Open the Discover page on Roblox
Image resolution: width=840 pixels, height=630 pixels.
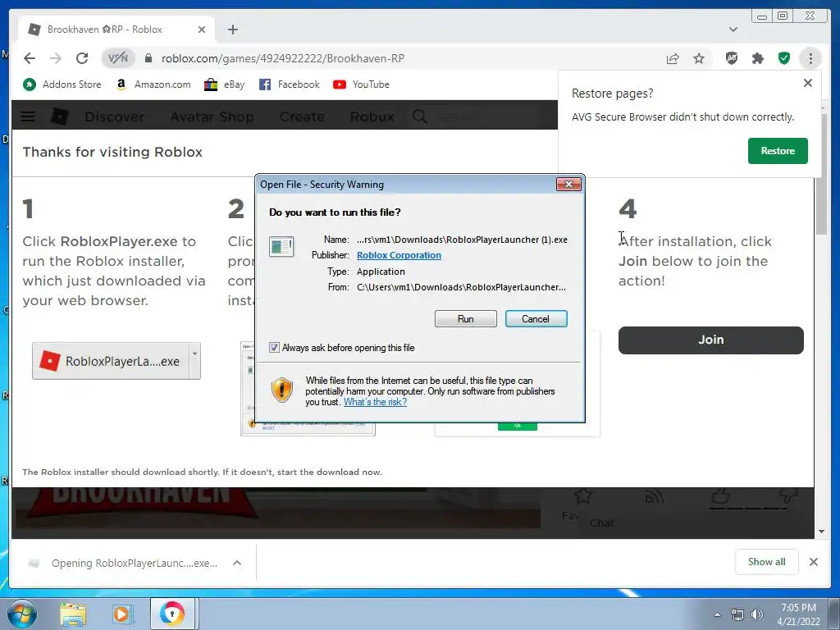[x=114, y=116]
